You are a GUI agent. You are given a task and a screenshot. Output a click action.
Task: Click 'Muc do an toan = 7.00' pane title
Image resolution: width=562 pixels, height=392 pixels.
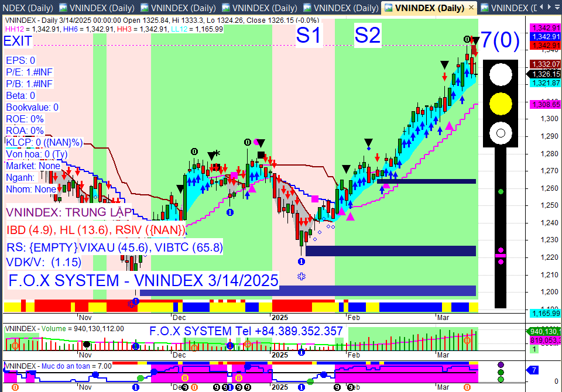(x=76, y=366)
